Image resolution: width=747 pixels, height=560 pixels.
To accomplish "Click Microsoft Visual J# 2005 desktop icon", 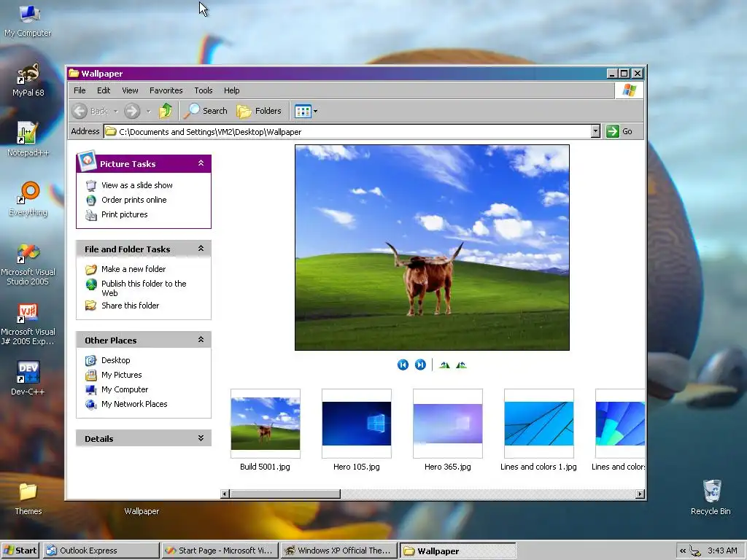I will click(28, 324).
